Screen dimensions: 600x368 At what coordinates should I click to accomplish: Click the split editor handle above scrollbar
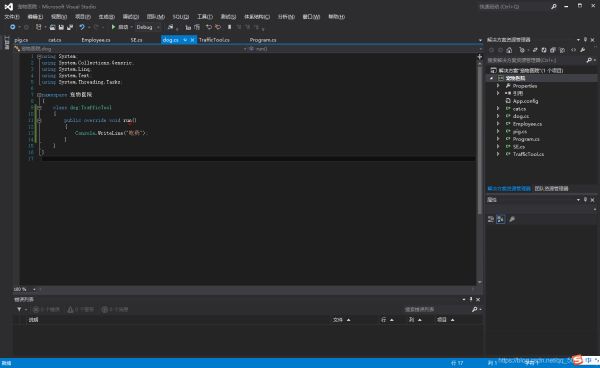480,57
